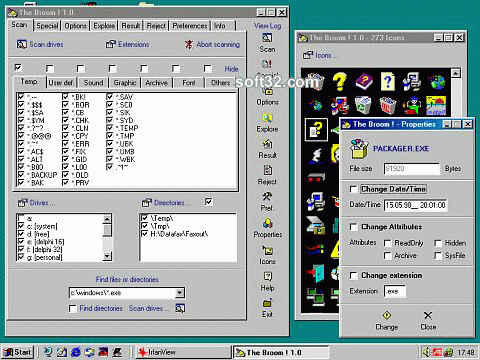
Task: Click the Icons... button in icon window
Action: coord(308,55)
